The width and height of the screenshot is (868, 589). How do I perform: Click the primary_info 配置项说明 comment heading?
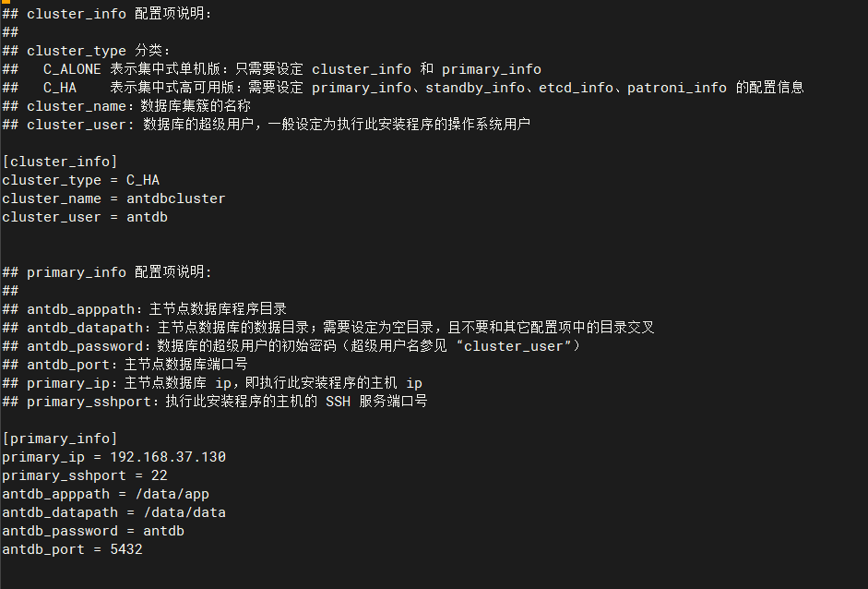pos(107,272)
